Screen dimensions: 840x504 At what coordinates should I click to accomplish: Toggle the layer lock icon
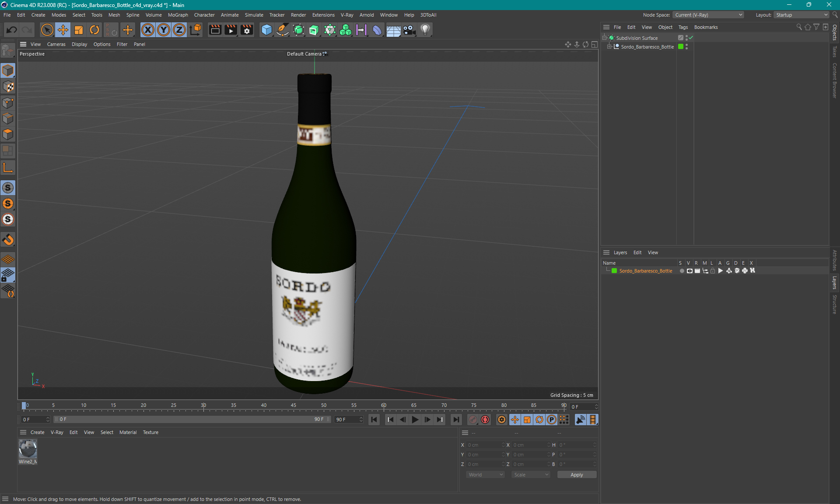coord(713,271)
